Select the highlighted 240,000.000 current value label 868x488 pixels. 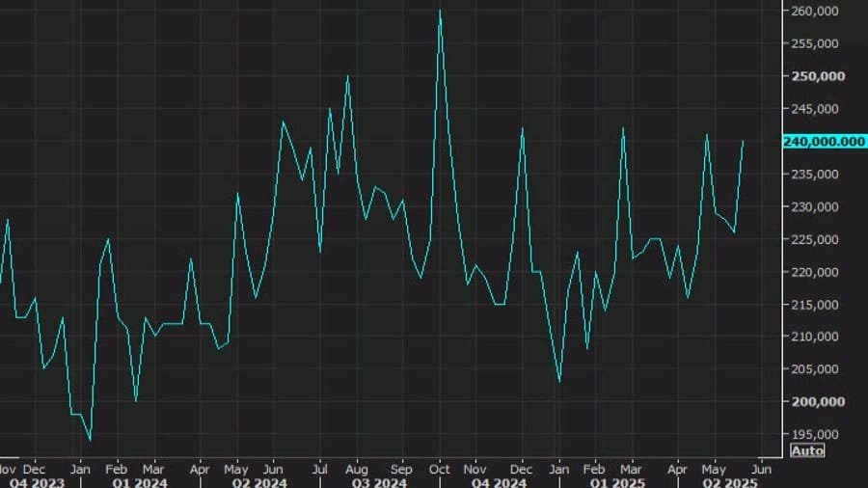[x=825, y=142]
